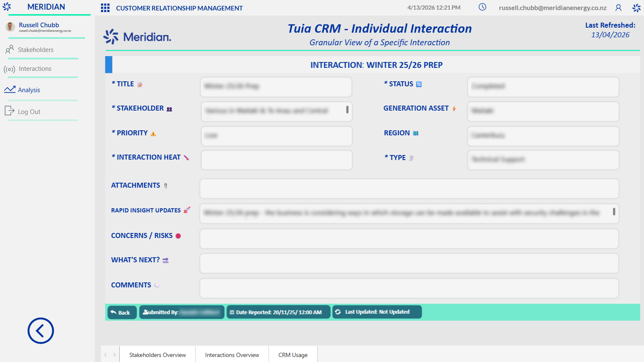This screenshot has width=644, height=362.
Task: Click the icon beside the STATUS label
Action: (x=419, y=84)
